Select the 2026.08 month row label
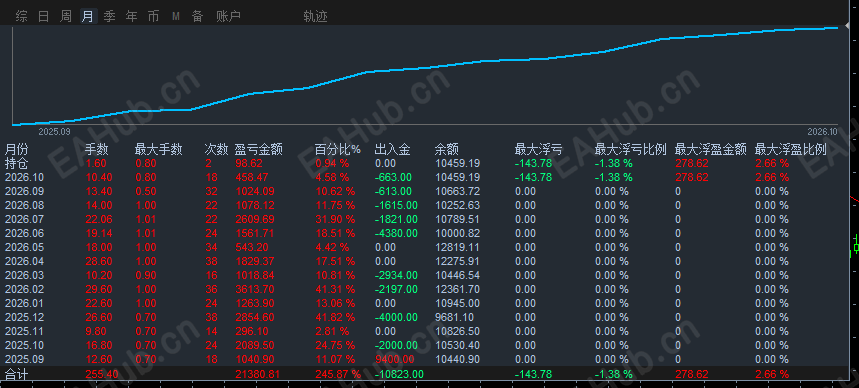Viewport: 859px width, 388px height. coord(24,205)
